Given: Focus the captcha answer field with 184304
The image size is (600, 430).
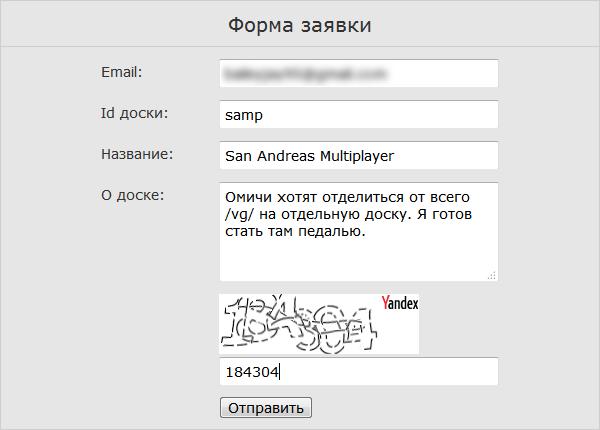Looking at the screenshot, I should [x=359, y=371].
